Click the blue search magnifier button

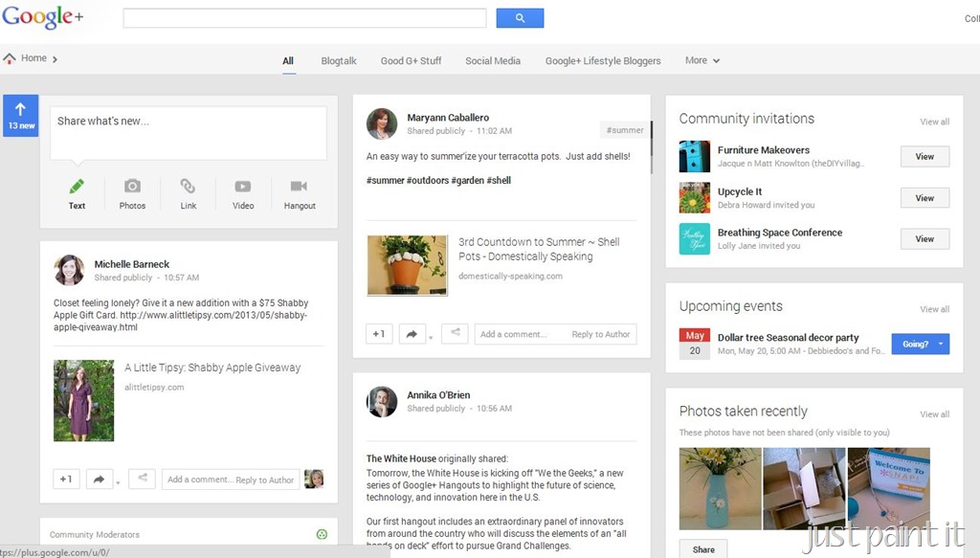(520, 18)
